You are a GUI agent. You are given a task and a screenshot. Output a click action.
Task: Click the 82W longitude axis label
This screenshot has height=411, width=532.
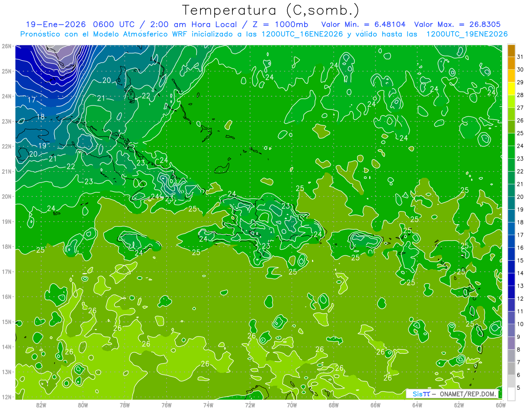click(41, 405)
